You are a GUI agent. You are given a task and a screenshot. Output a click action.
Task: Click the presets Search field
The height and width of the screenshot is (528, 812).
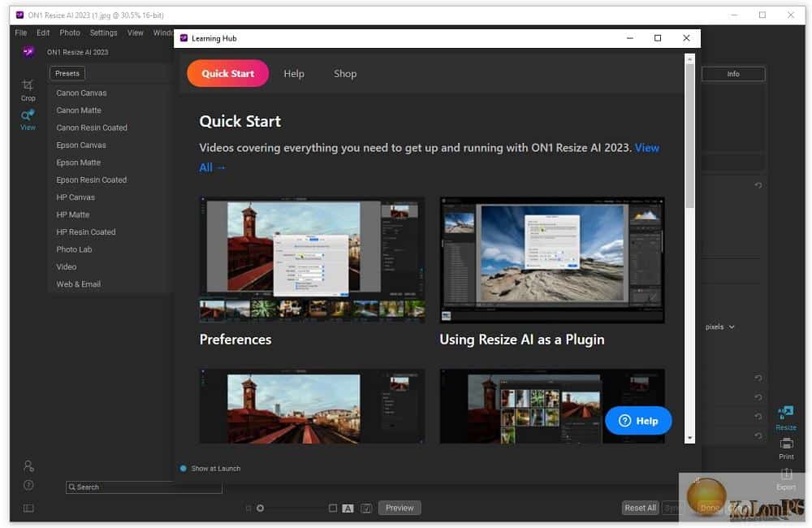144,487
